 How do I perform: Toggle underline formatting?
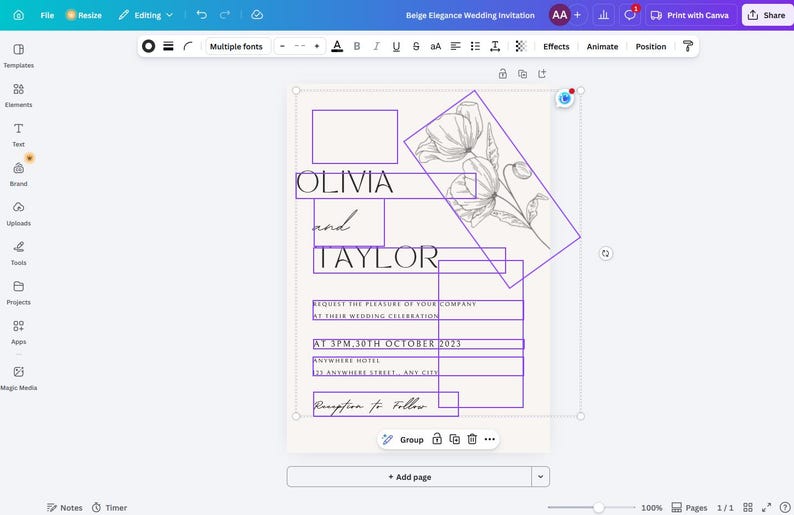[x=396, y=46]
